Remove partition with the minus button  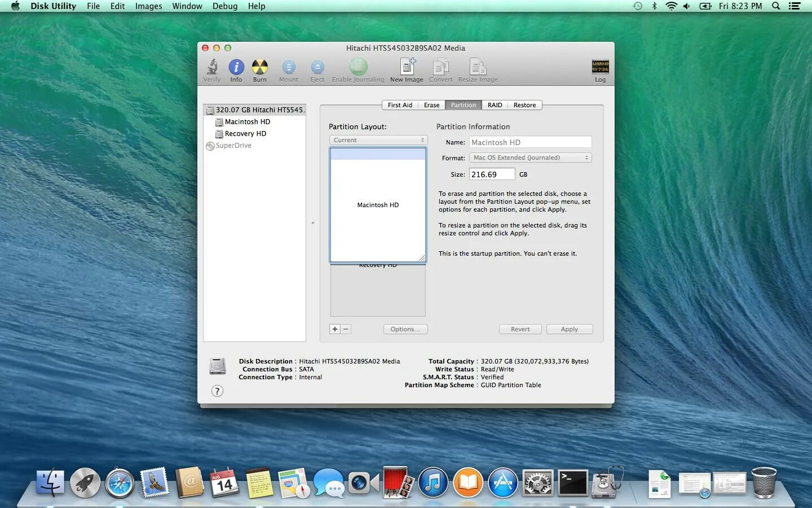point(346,329)
